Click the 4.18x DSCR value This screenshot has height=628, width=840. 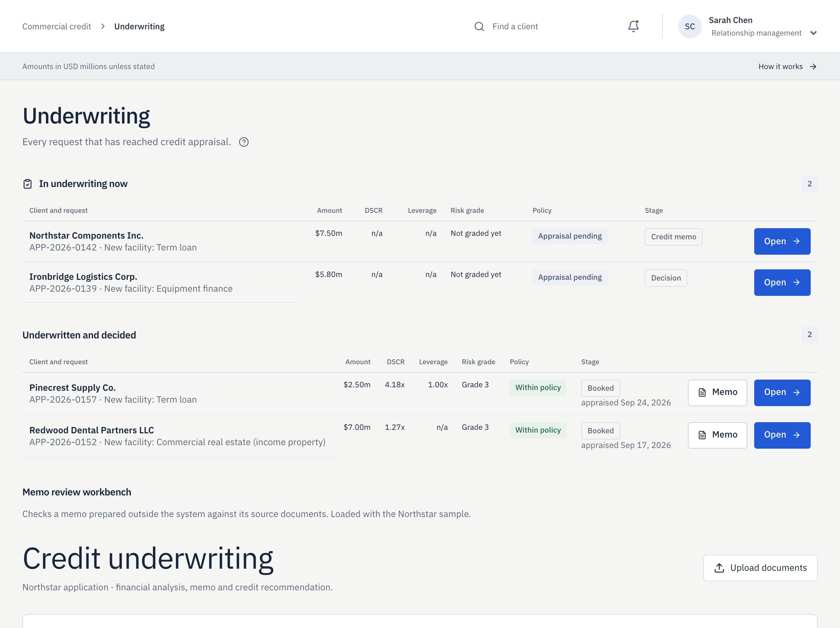point(395,384)
